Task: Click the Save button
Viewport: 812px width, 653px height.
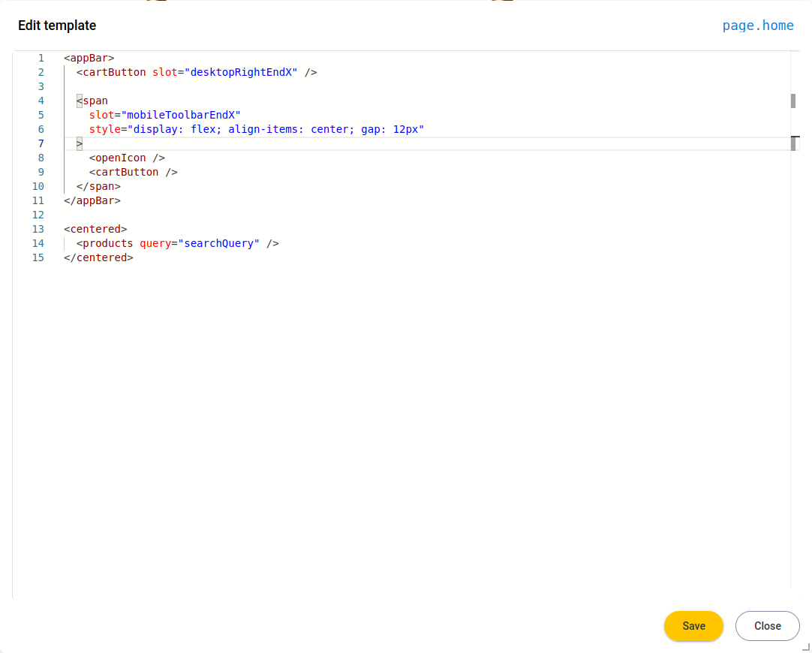Action: 693,626
